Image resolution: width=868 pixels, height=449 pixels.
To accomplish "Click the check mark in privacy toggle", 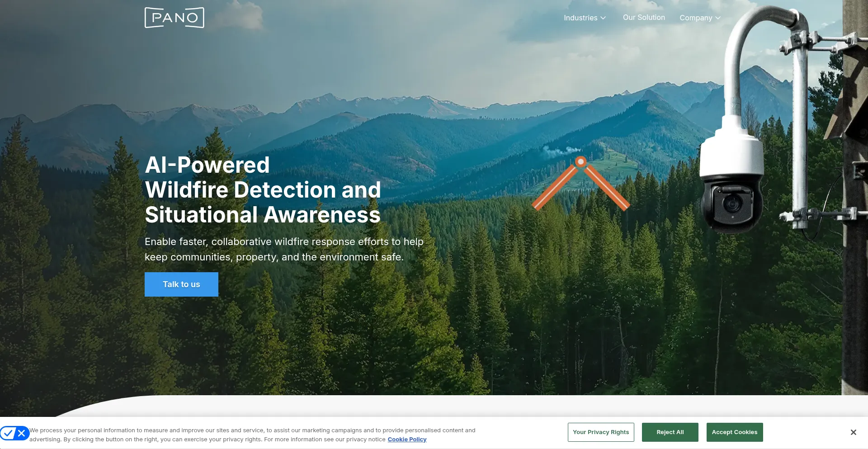I will 8,433.
